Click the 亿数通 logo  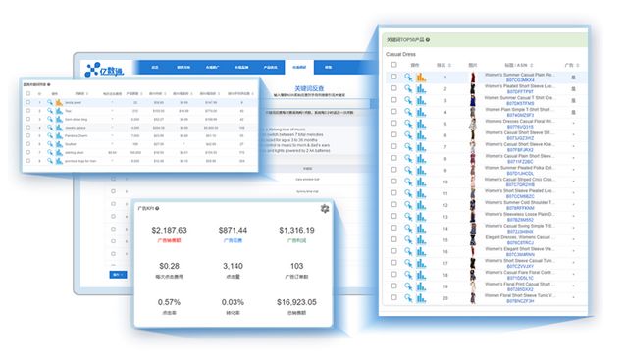(x=105, y=70)
